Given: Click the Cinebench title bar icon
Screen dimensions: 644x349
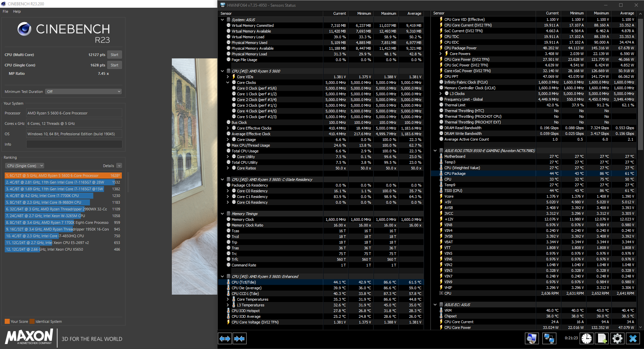Looking at the screenshot, I should (4, 4).
